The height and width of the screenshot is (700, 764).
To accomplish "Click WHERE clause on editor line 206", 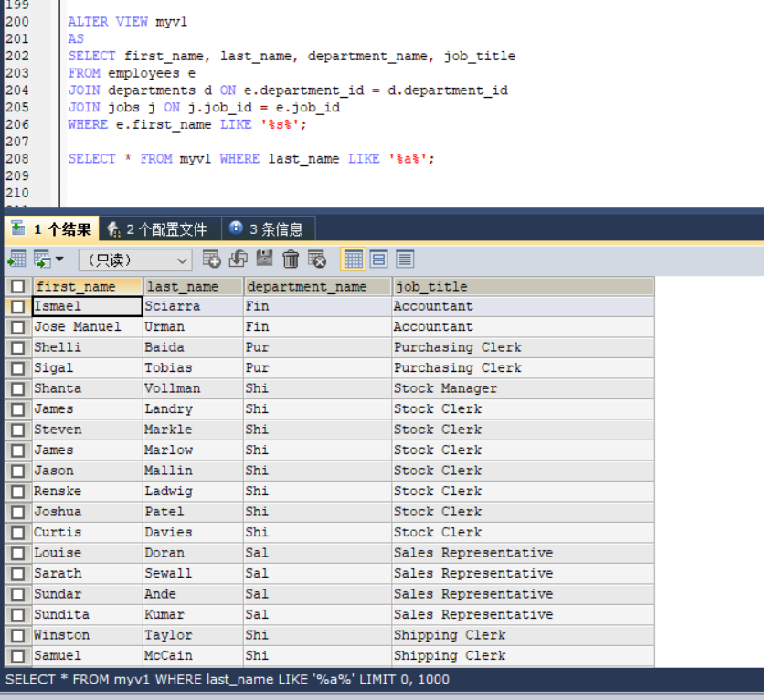I will coord(187,124).
